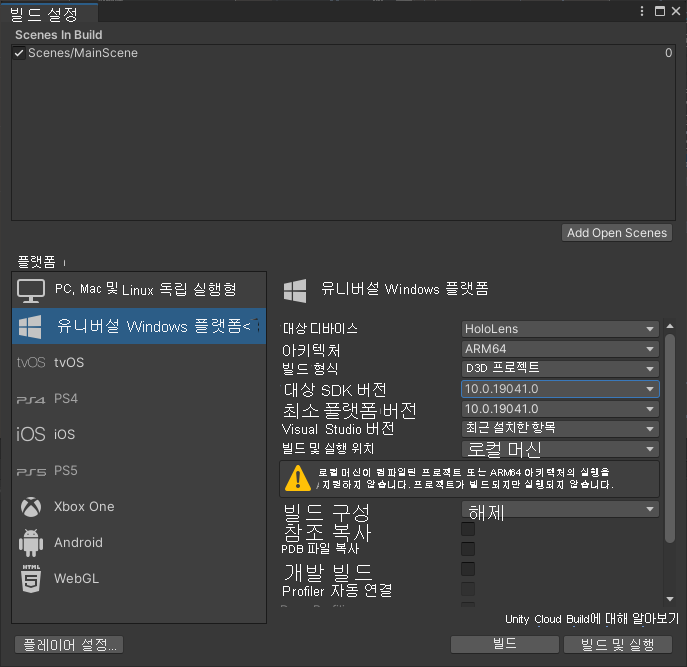Select the tvOS platform icon

[31, 362]
